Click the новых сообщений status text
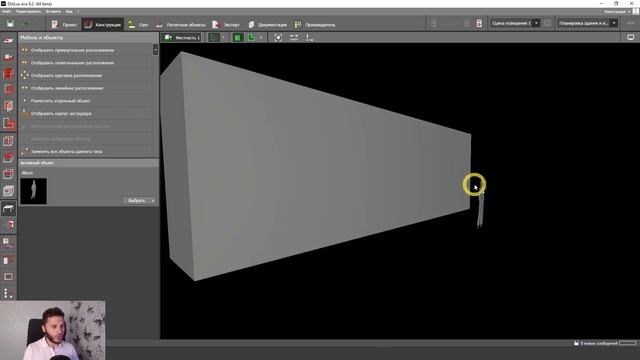Image resolution: width=640 pixels, height=360 pixels. (598, 343)
